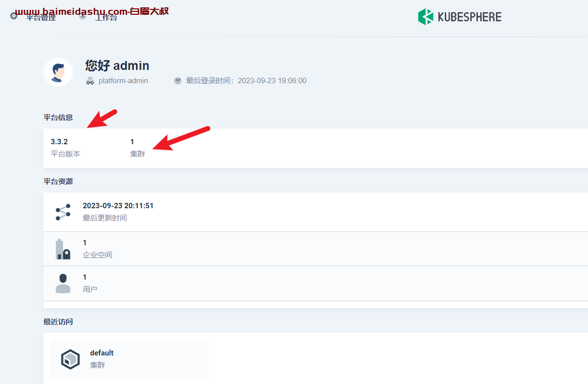This screenshot has height=384, width=588.
Task: Select the platform-admin role label
Action: 123,81
